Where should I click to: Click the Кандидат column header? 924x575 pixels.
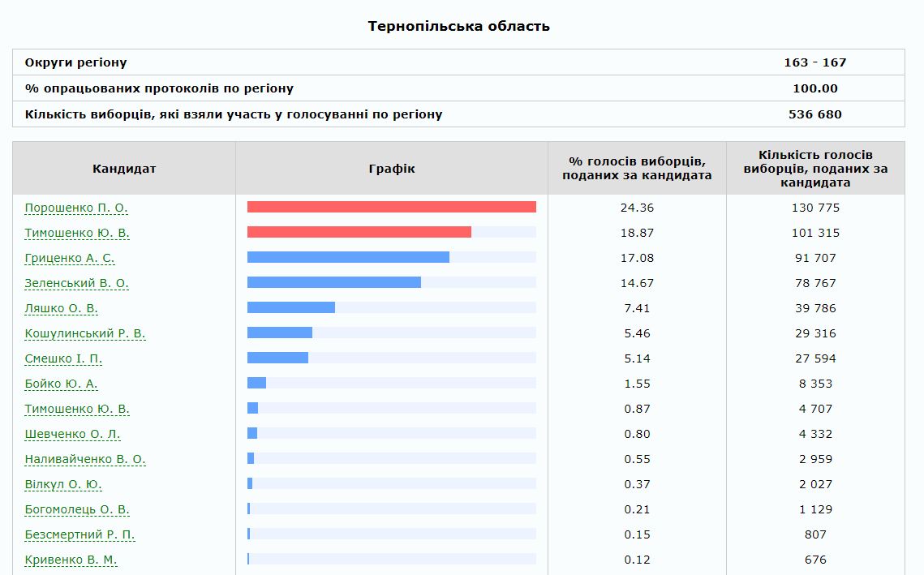pyautogui.click(x=124, y=169)
